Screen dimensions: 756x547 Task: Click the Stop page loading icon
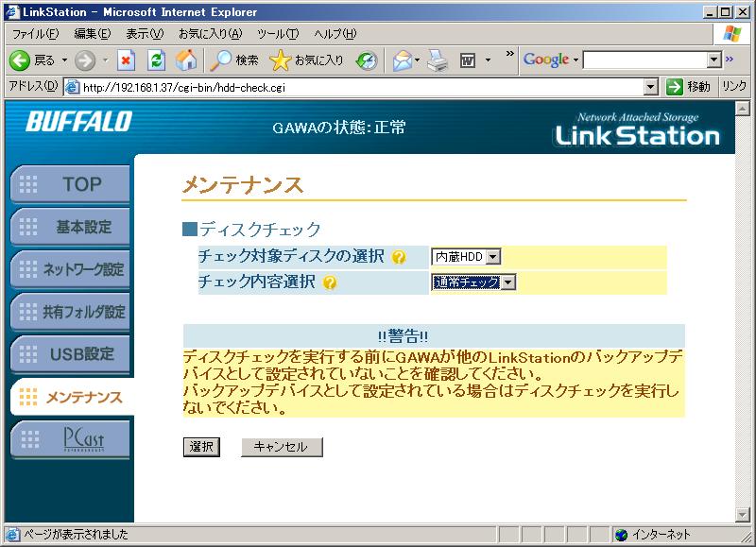(x=126, y=60)
